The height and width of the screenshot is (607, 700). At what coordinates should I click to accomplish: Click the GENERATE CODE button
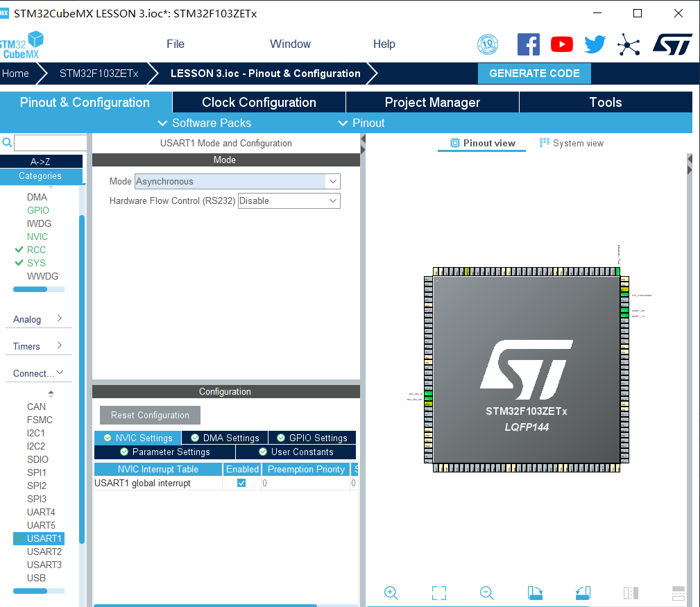click(x=534, y=73)
